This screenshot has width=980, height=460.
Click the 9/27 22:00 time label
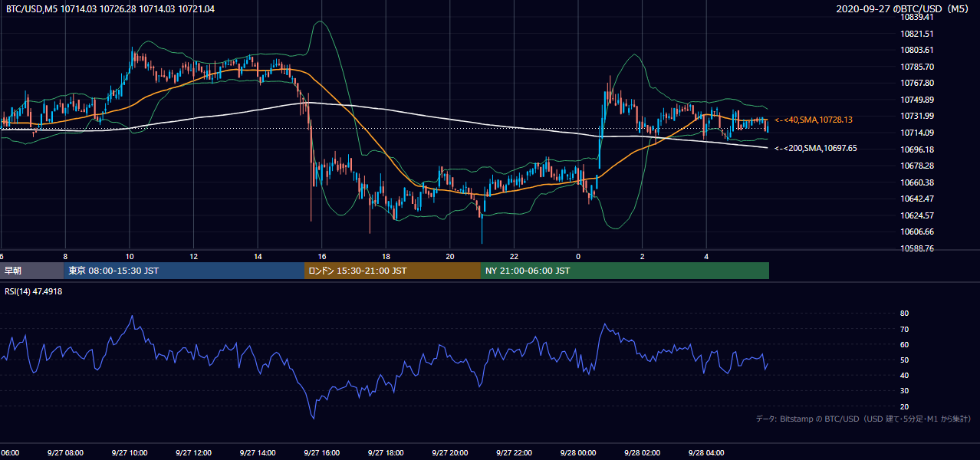click(x=514, y=452)
